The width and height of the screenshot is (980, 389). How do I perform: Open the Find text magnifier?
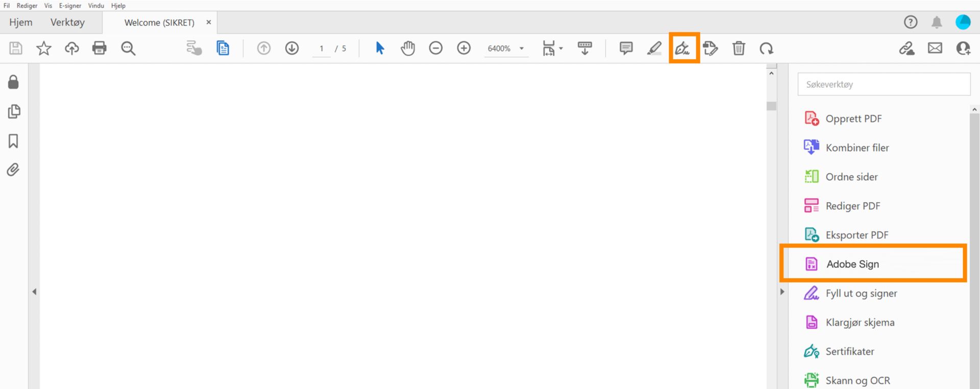(x=128, y=48)
